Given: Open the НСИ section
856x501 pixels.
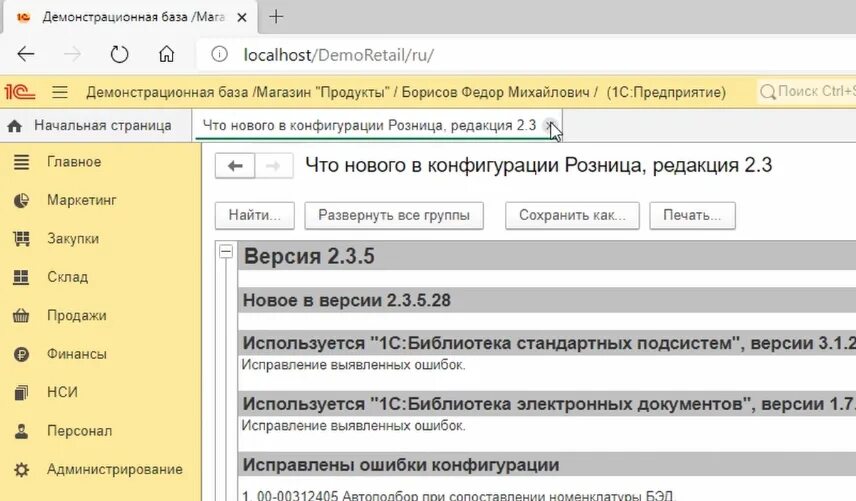Looking at the screenshot, I should point(62,392).
